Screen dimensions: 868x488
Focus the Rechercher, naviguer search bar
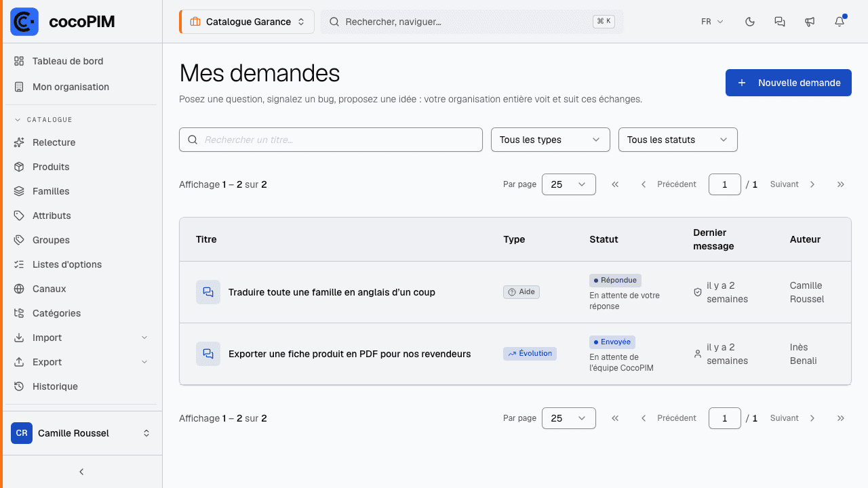[x=472, y=22]
